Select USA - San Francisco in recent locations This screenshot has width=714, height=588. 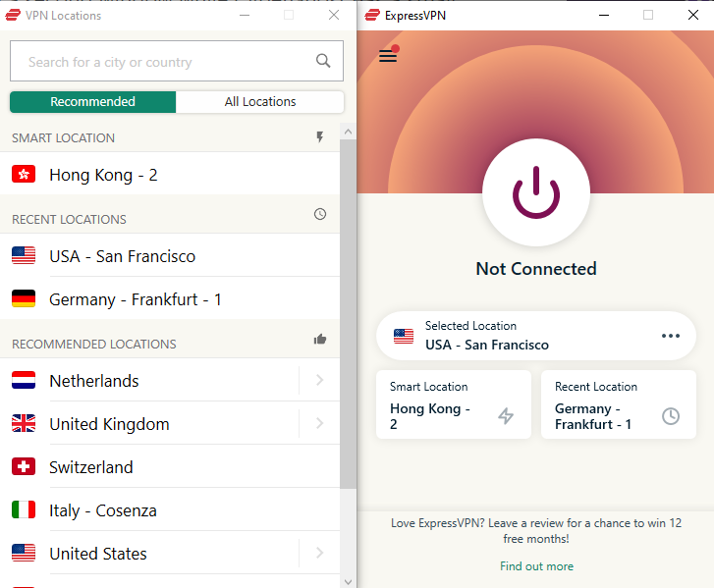(170, 255)
